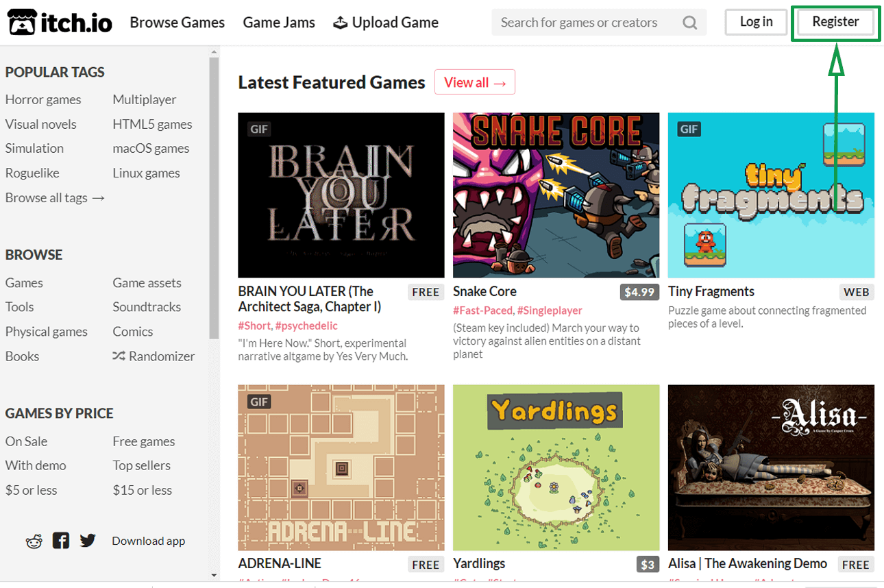Viewport: 884px width, 588px height.
Task: Click the sidebar scrollbar thumb
Action: click(214, 199)
